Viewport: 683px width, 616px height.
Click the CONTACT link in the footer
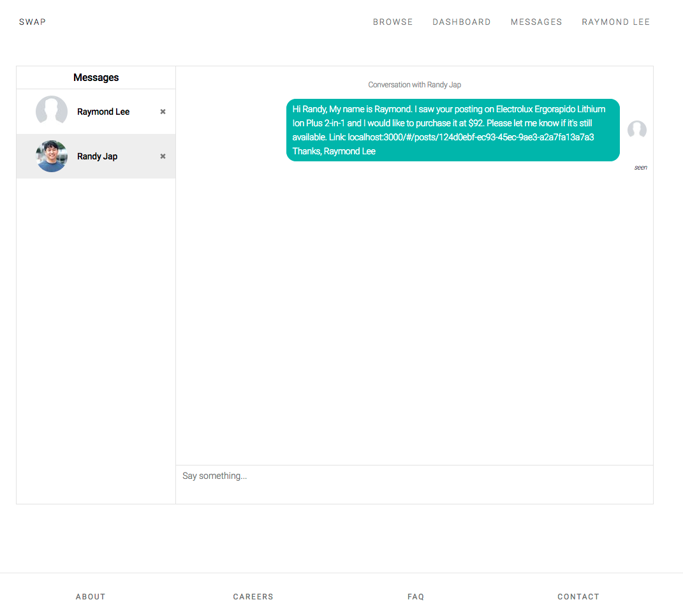pos(578,596)
